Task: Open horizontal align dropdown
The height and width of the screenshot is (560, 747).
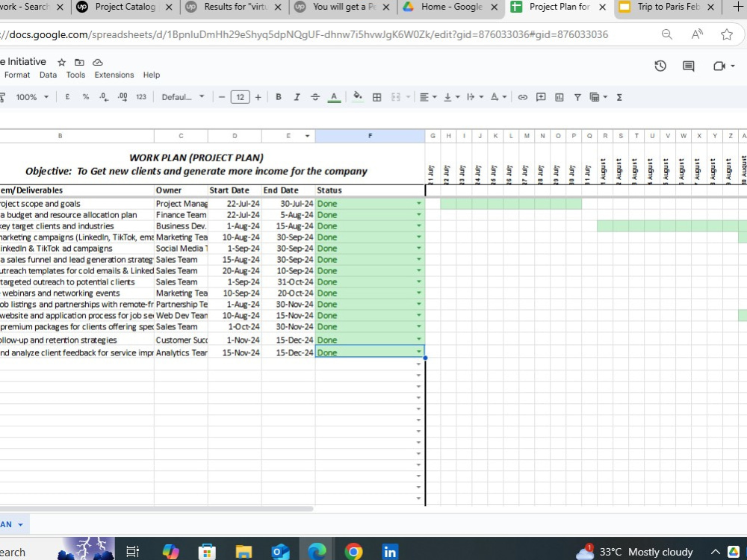Action: 428,97
